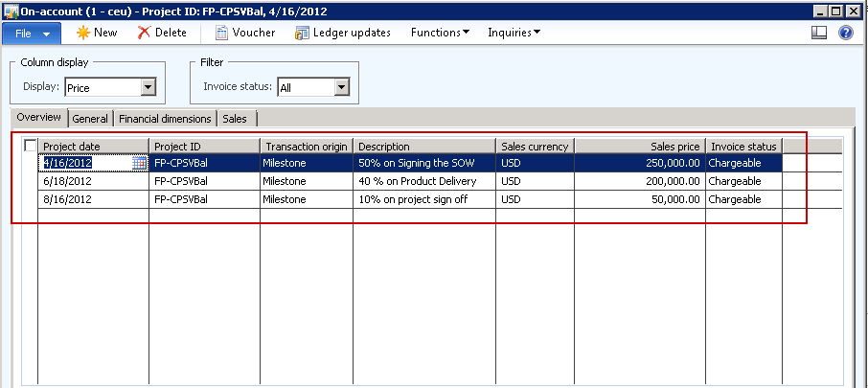Viewport: 868px width, 388px height.
Task: Expand the Invoice status filter dropdown
Action: [341, 88]
